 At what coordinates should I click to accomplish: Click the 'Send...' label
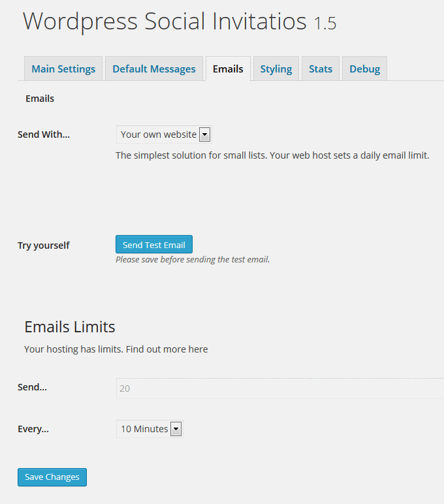coord(32,387)
